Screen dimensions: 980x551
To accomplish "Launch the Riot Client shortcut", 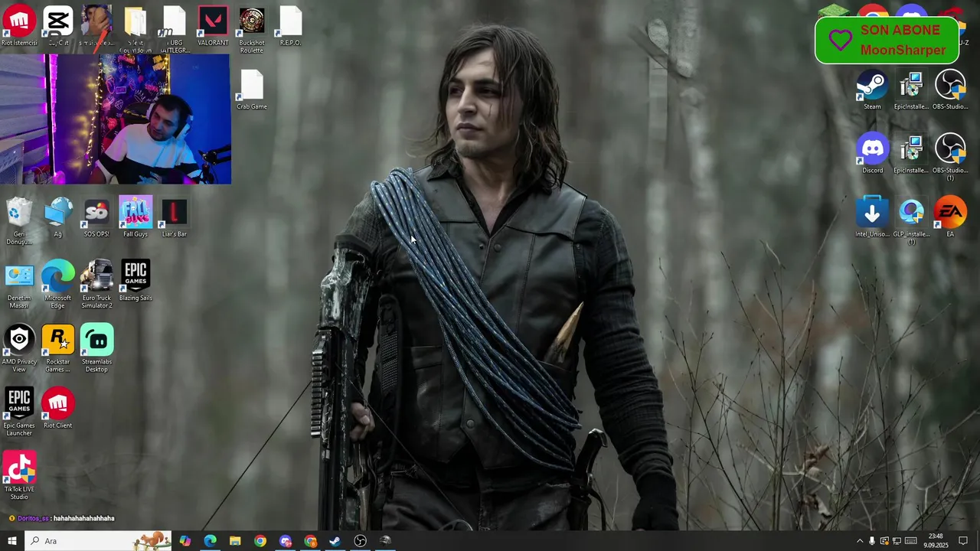I will coord(58,409).
